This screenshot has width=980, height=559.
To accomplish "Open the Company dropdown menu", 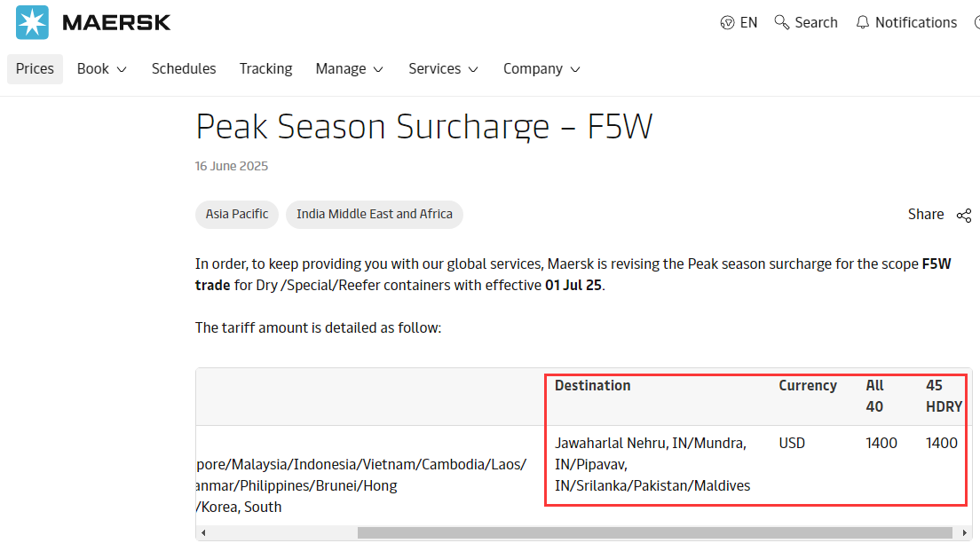I will tap(541, 69).
